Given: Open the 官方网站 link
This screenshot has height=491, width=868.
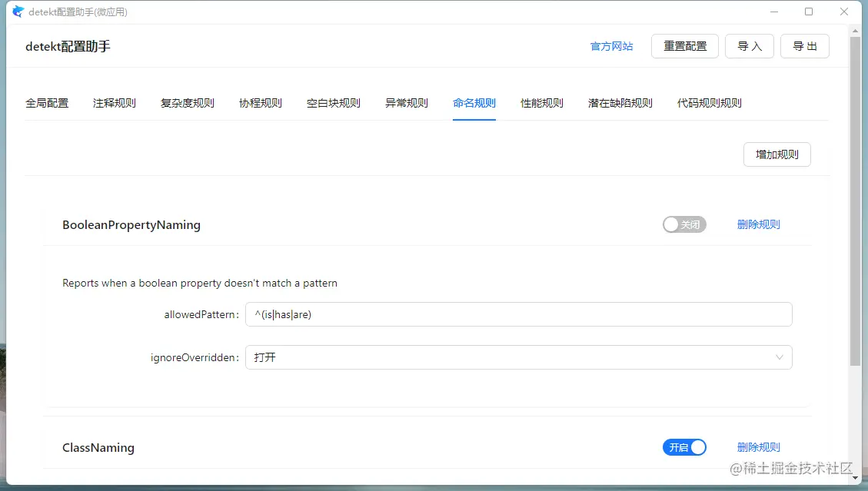Looking at the screenshot, I should (x=611, y=47).
